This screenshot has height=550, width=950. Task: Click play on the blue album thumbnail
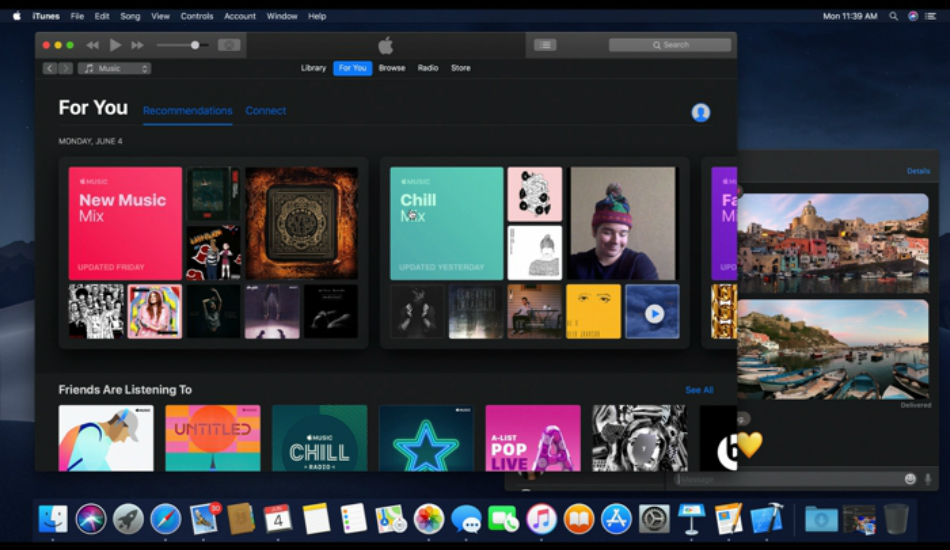654,314
